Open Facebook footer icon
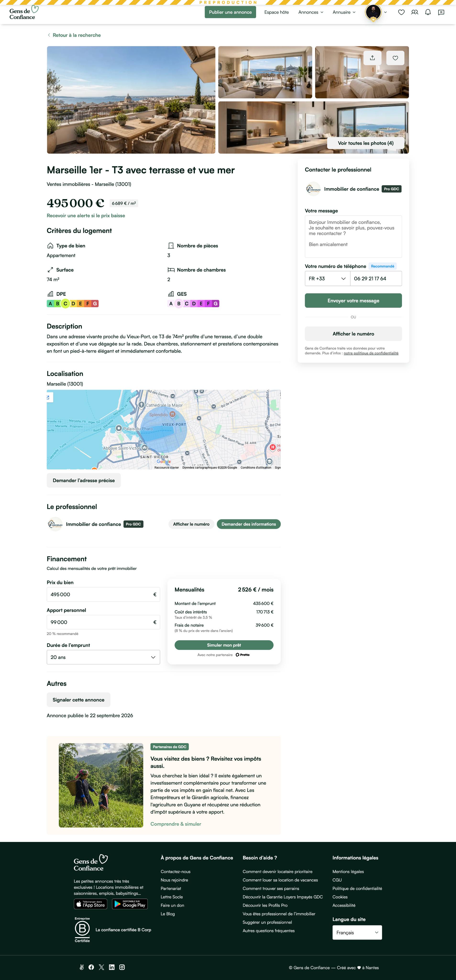This screenshot has height=980, width=456. (91, 967)
